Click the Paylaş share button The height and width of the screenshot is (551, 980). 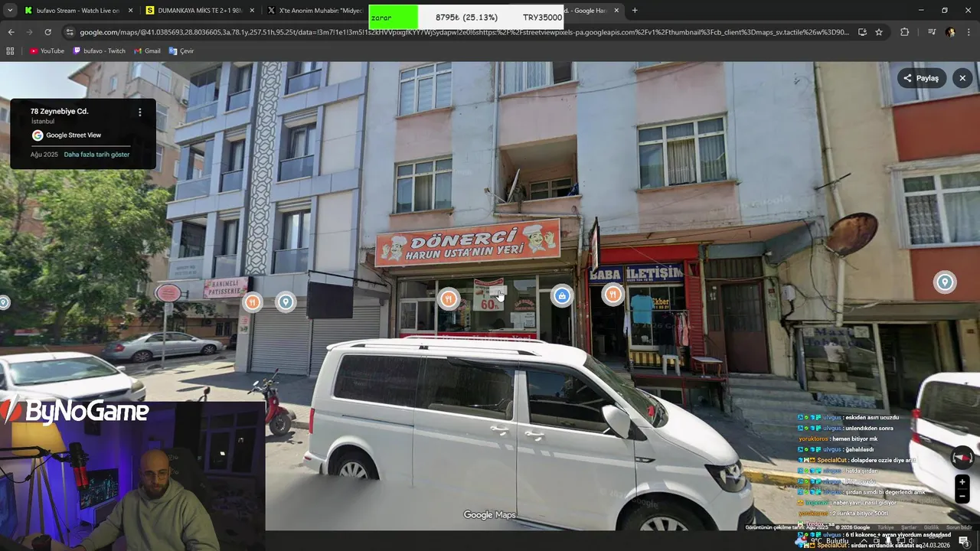pos(921,78)
